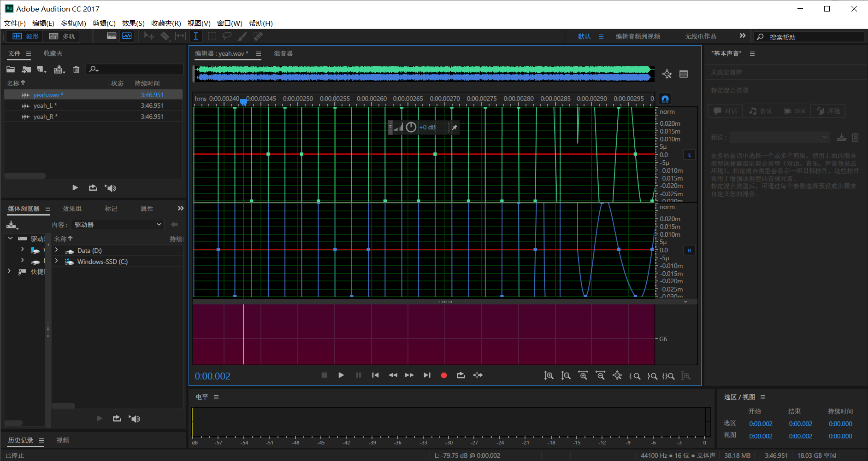Image resolution: width=868 pixels, height=461 pixels.
Task: Expand the Data (D:) drive
Action: point(57,251)
